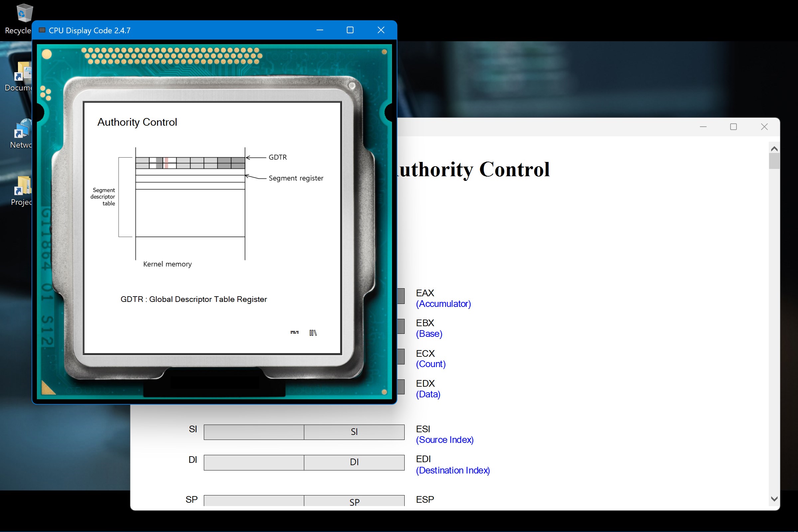Open the (Base) link under EBX
The image size is (798, 532).
429,334
